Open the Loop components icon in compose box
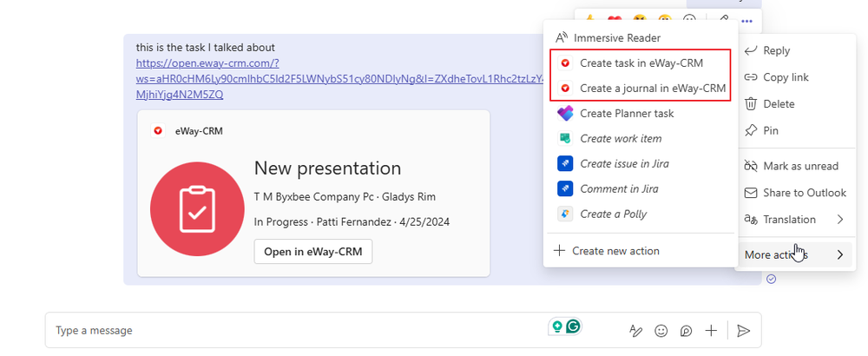The height and width of the screenshot is (356, 868). [x=687, y=330]
